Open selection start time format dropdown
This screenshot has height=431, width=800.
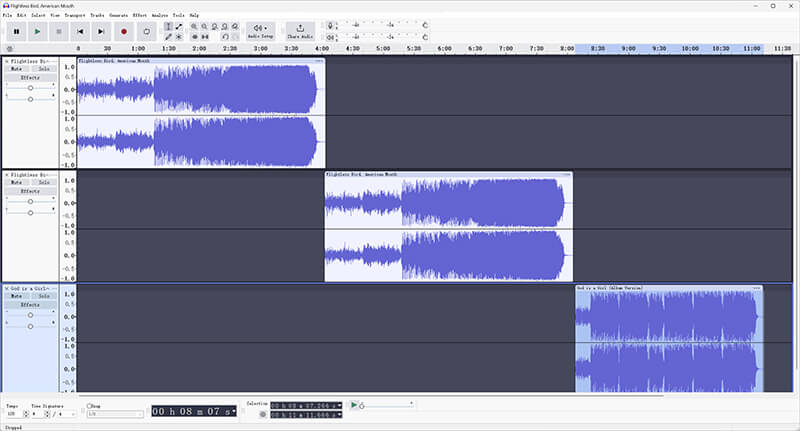click(340, 406)
